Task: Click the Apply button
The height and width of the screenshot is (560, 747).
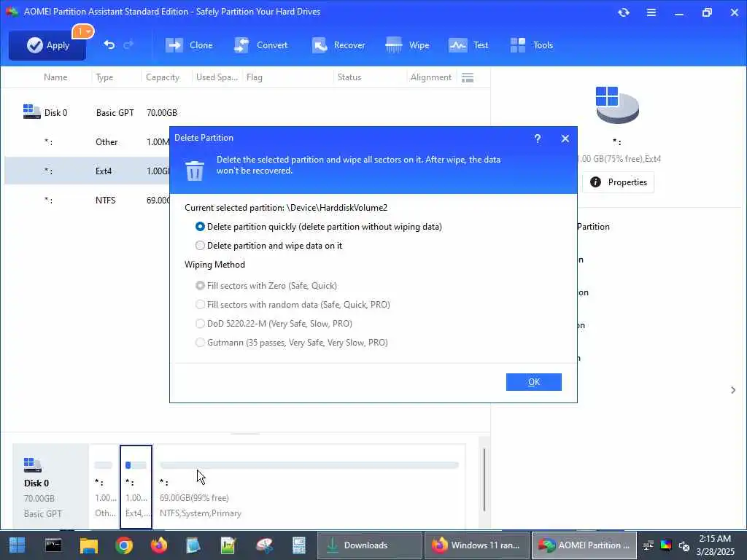Action: click(47, 45)
